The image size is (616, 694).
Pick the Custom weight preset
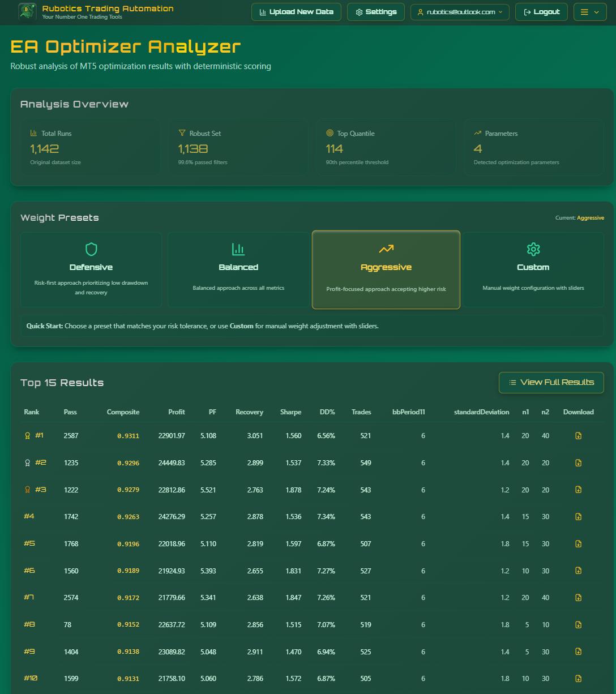pyautogui.click(x=533, y=269)
